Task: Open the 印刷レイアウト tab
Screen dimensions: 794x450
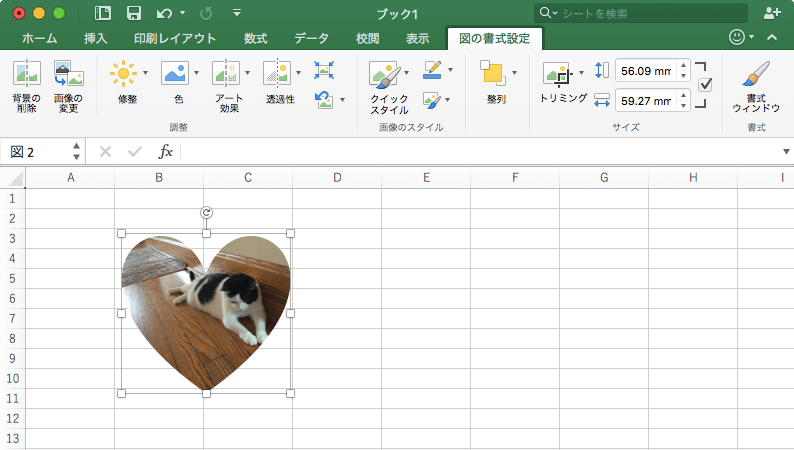Action: click(175, 38)
